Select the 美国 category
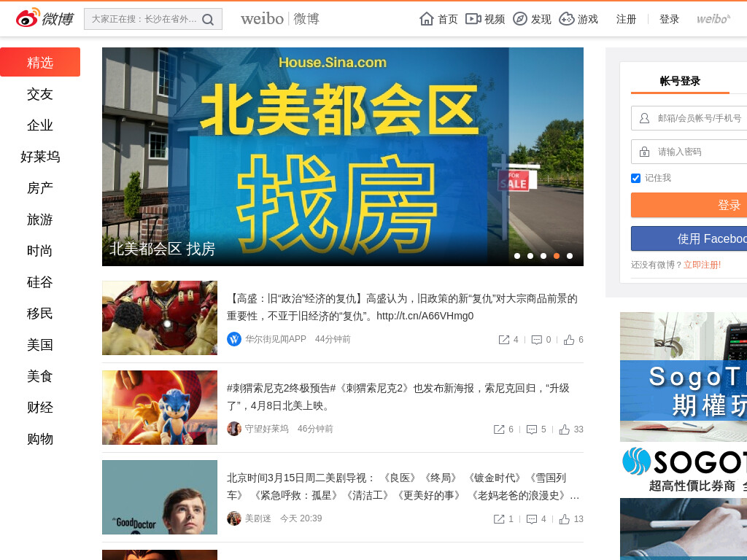Viewport: 747px width, 560px height. pyautogui.click(x=40, y=345)
